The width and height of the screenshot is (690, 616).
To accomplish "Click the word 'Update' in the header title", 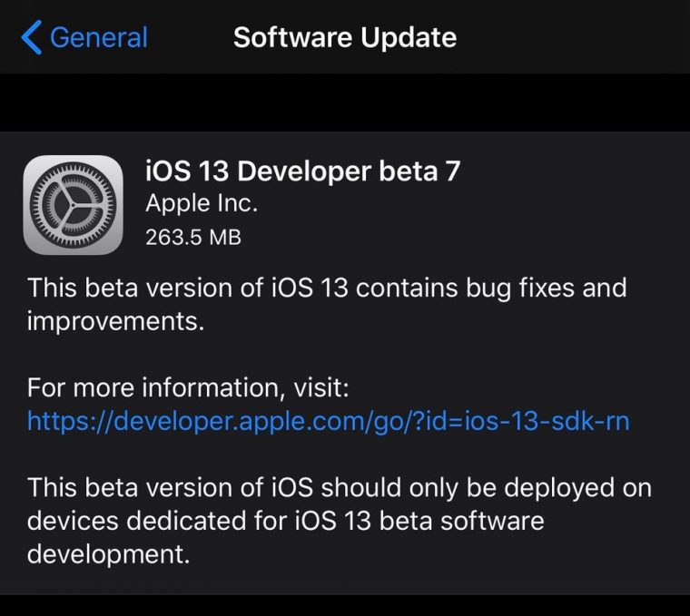I will (x=409, y=38).
